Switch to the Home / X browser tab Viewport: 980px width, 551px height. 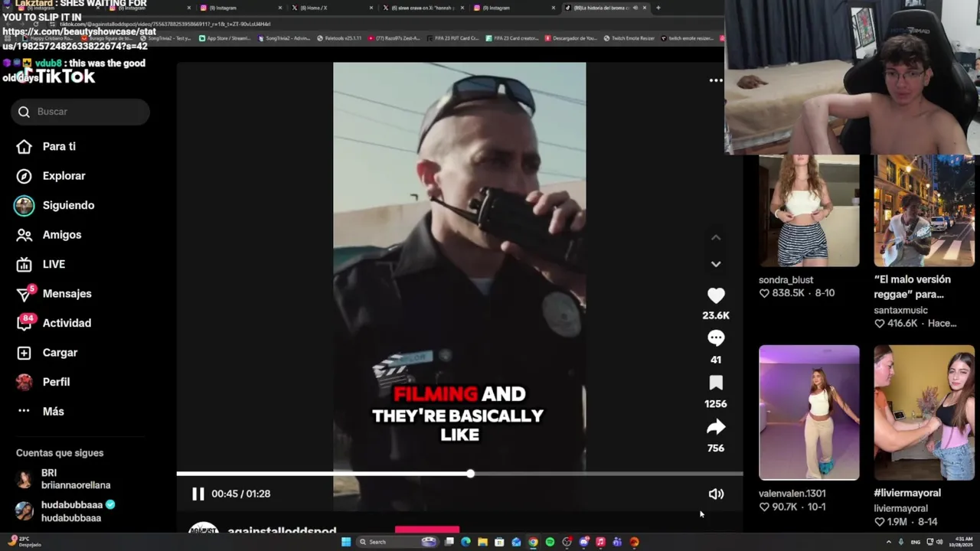[330, 8]
